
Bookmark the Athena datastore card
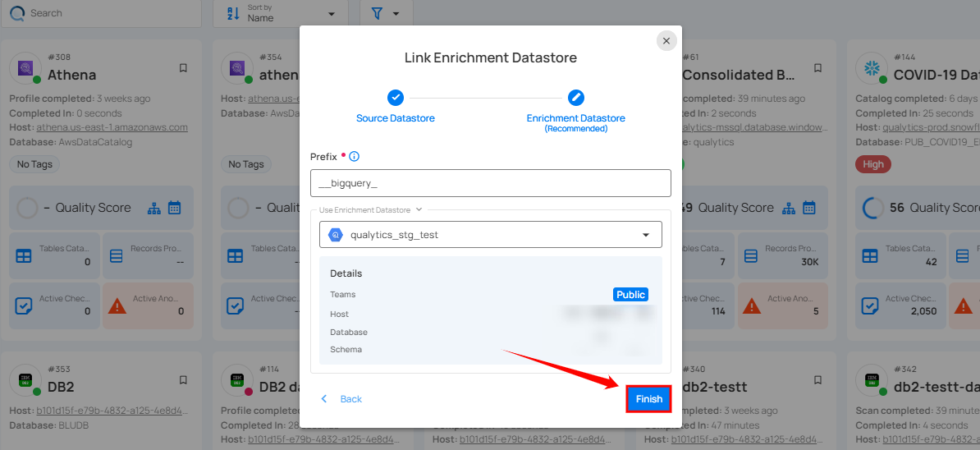pyautogui.click(x=183, y=67)
